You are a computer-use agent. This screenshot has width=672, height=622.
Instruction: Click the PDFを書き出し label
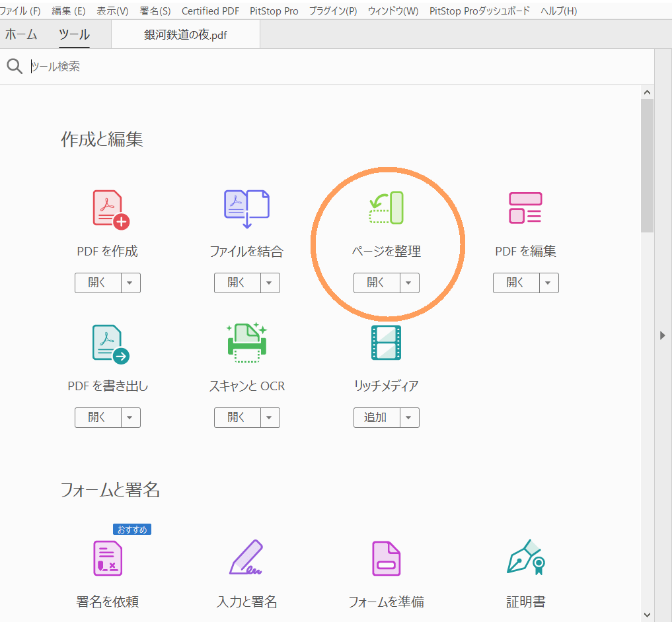pos(108,386)
